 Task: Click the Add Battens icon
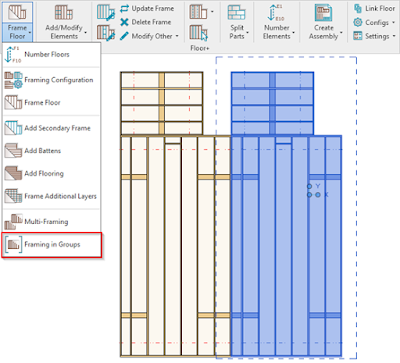click(x=13, y=151)
